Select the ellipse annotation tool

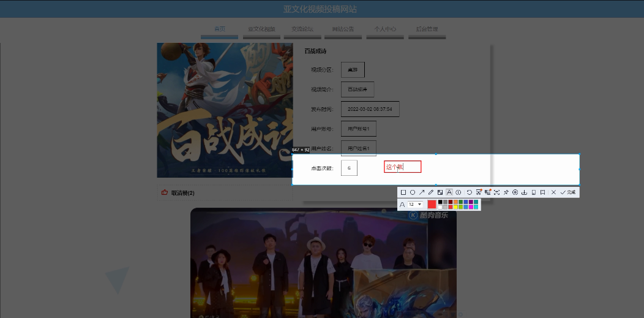(x=413, y=192)
